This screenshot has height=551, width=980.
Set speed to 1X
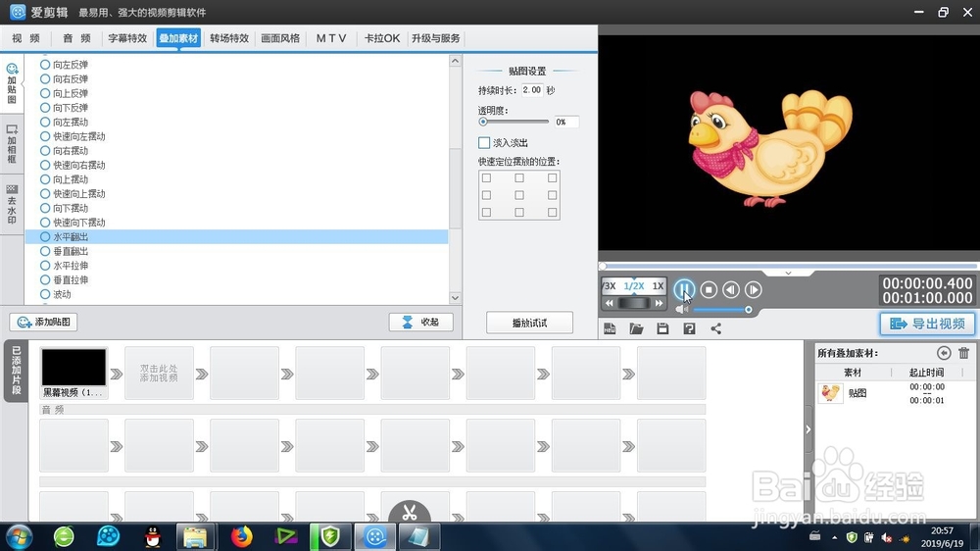[658, 286]
